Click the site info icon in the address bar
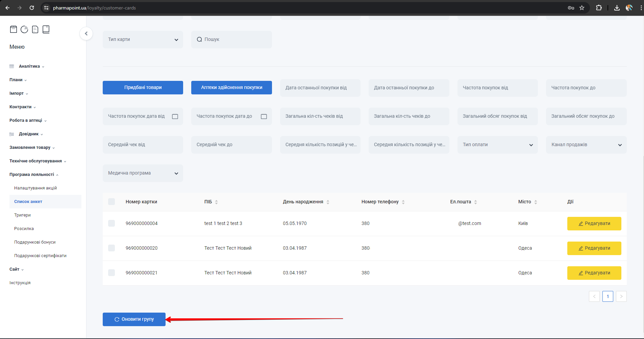 coord(46,8)
